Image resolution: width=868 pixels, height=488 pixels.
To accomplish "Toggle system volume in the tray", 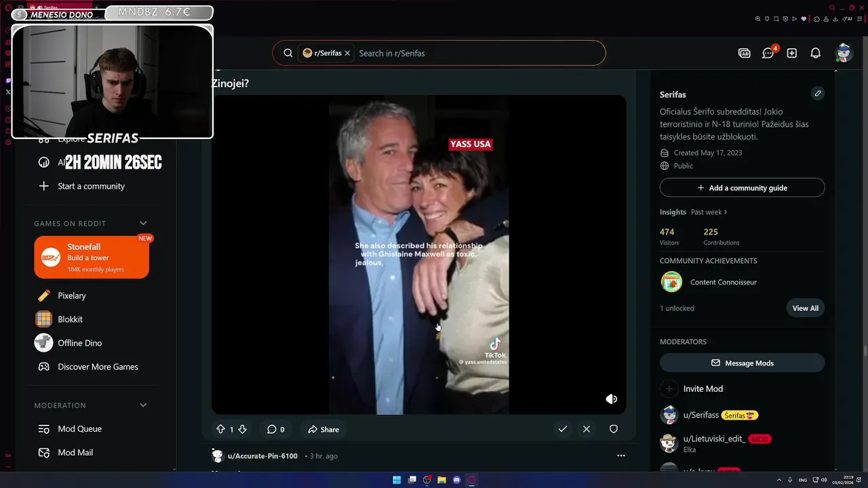I will (x=824, y=480).
